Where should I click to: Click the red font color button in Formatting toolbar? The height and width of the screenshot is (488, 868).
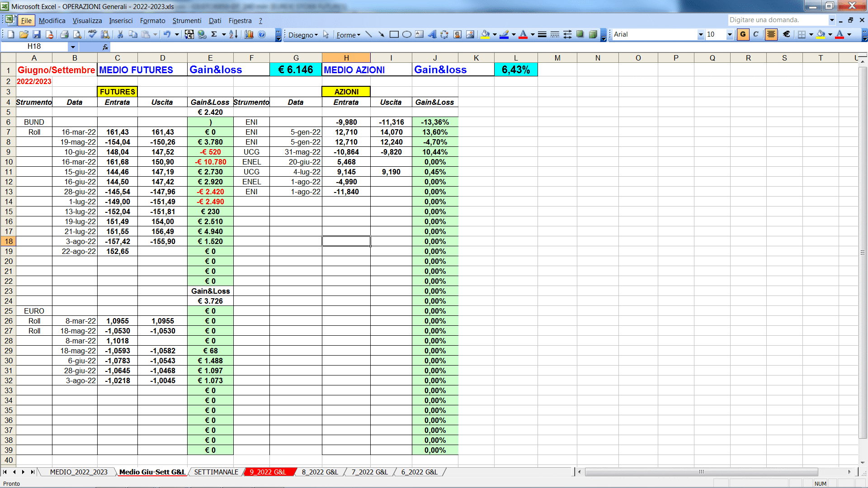pyautogui.click(x=840, y=34)
